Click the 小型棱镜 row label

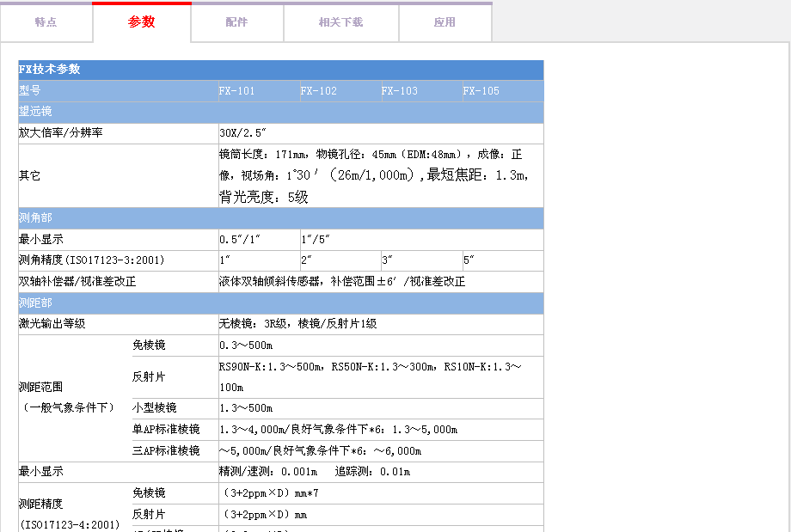click(155, 407)
